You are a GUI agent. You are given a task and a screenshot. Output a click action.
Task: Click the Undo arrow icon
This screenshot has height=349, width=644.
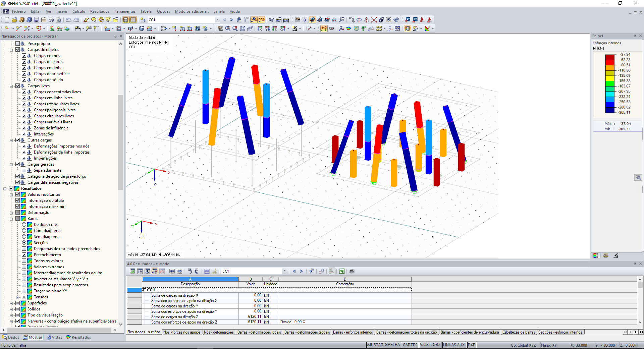point(69,20)
